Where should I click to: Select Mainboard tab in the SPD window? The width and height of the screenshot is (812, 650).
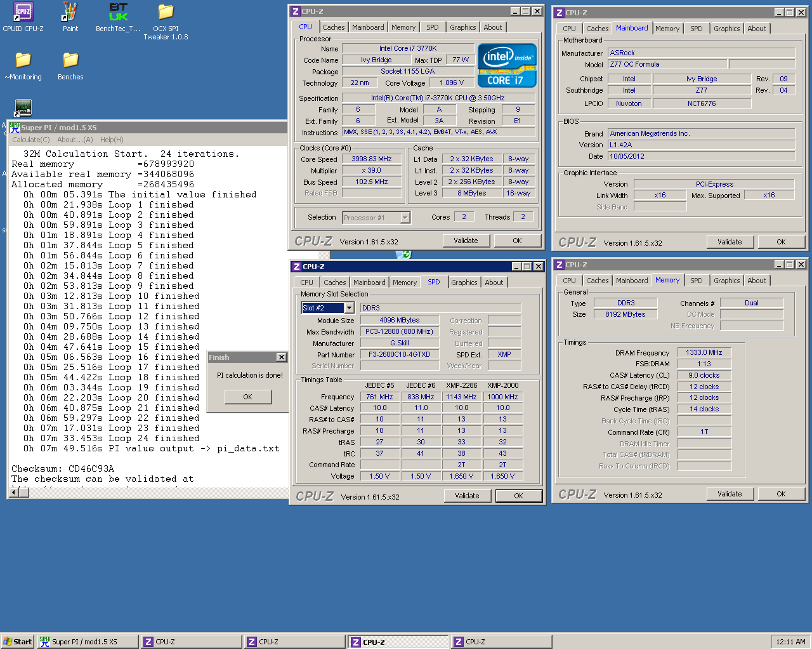[369, 282]
